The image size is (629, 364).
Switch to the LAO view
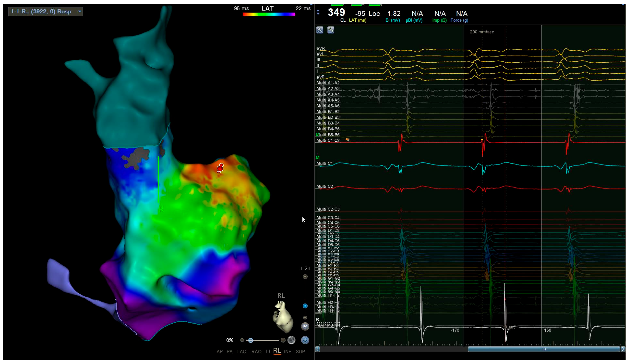click(x=242, y=352)
